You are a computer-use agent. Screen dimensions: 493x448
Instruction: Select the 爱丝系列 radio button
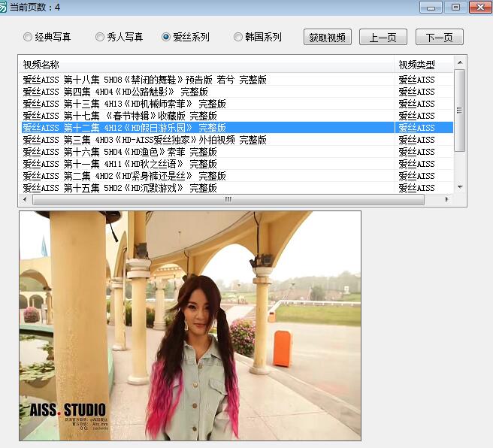pos(186,37)
